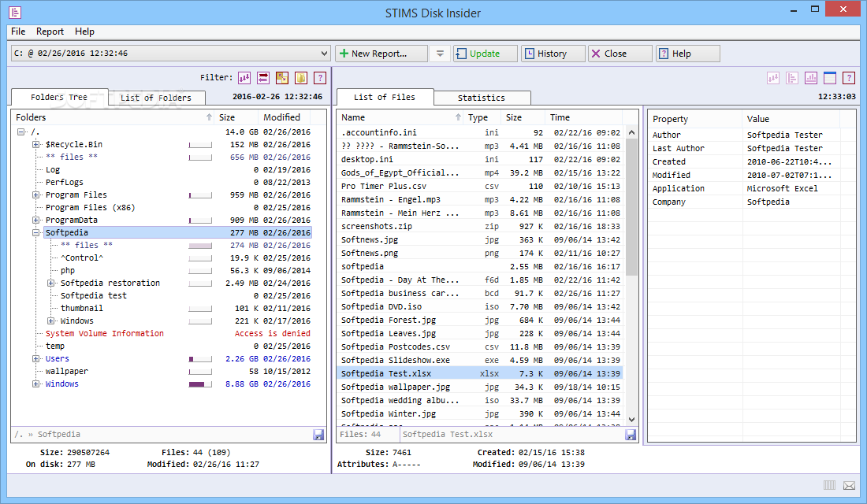
Task: Click the swap arrows filter icon
Action: pos(263,77)
